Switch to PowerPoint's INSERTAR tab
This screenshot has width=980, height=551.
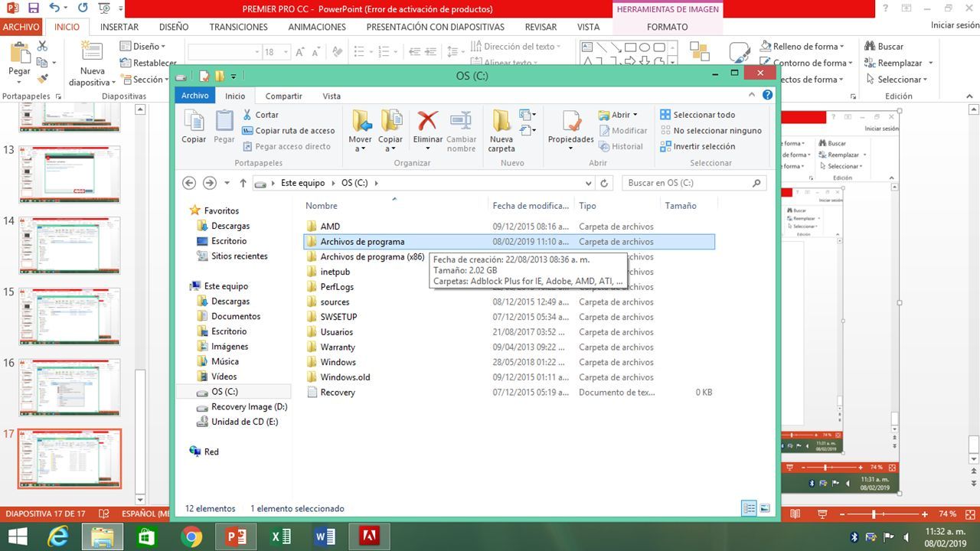point(119,27)
